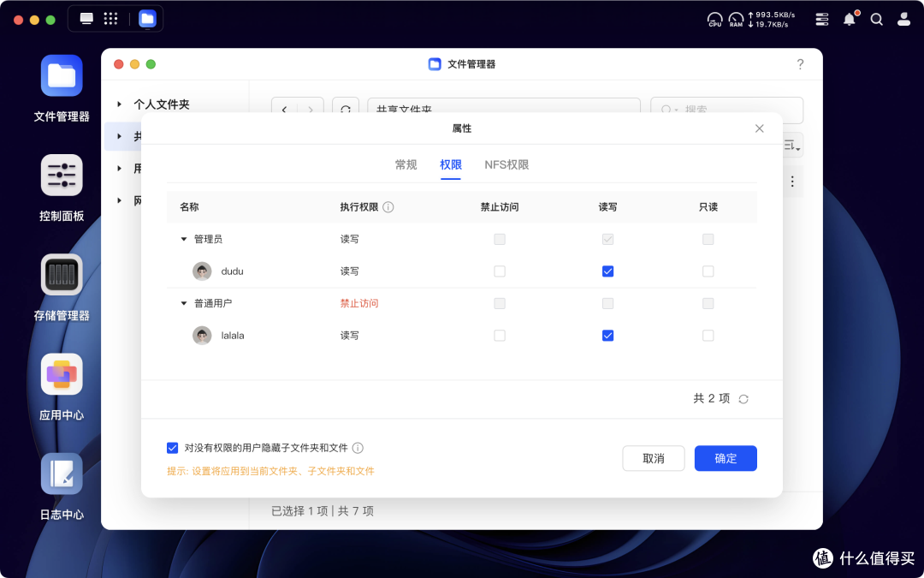Refresh the permissions list beside 共 2 项
The height and width of the screenshot is (578, 924).
click(743, 399)
